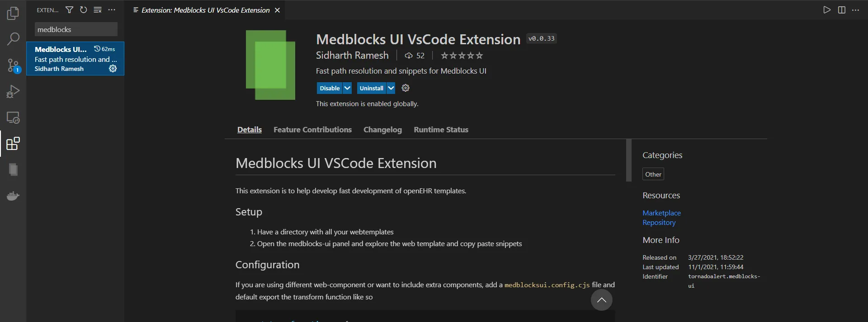
Task: Disable the Medblocks UI extension
Action: [x=330, y=88]
